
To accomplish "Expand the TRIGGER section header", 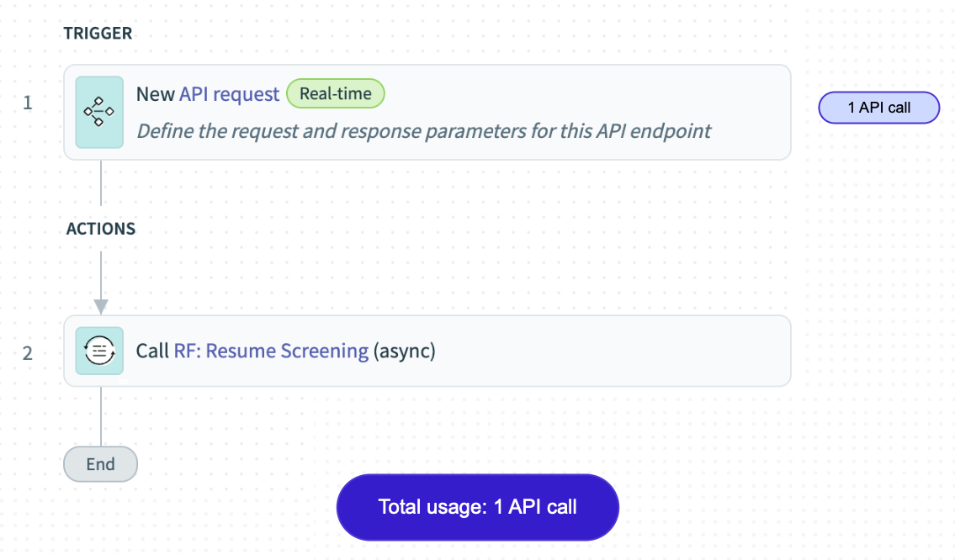I will tap(98, 33).
